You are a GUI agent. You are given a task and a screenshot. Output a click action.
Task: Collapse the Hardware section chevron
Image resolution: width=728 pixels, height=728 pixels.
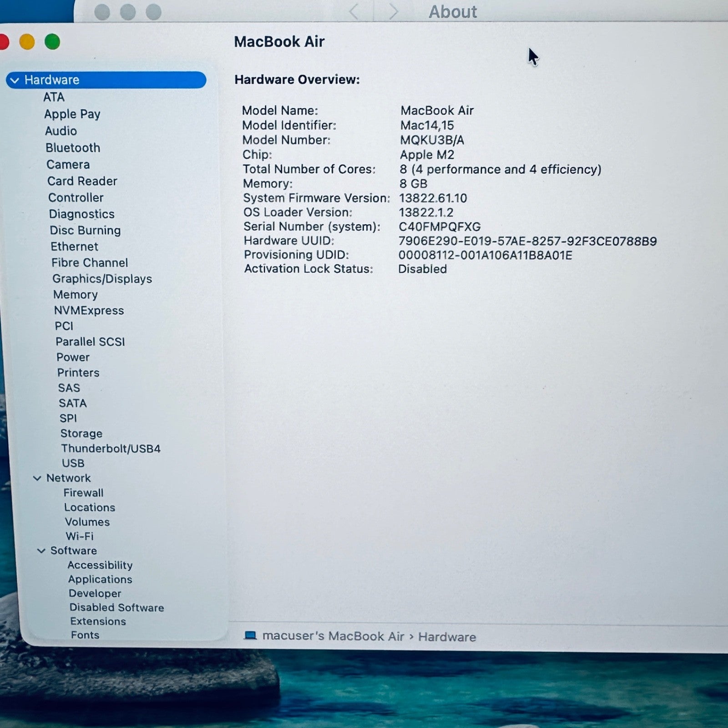tap(15, 81)
